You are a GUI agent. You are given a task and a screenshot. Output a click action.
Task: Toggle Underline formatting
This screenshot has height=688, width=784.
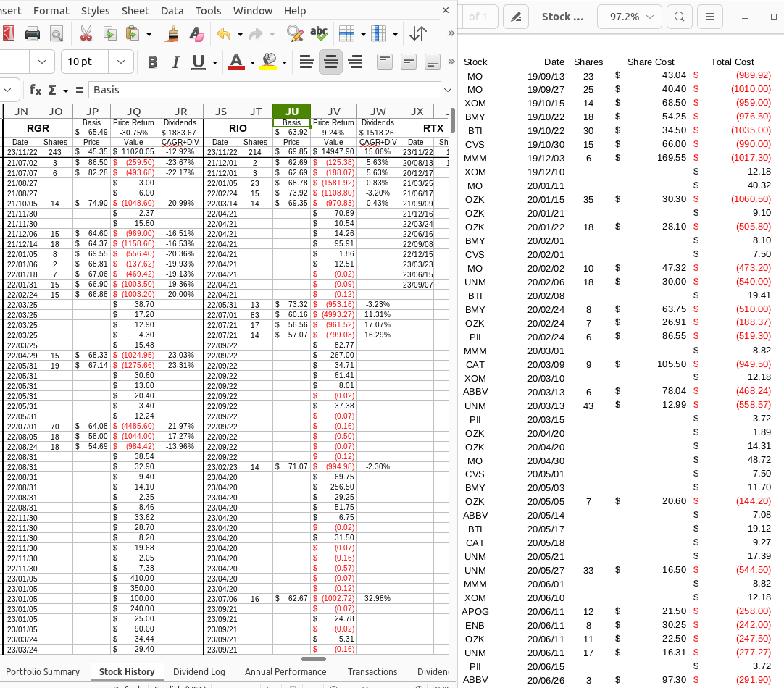(x=199, y=62)
